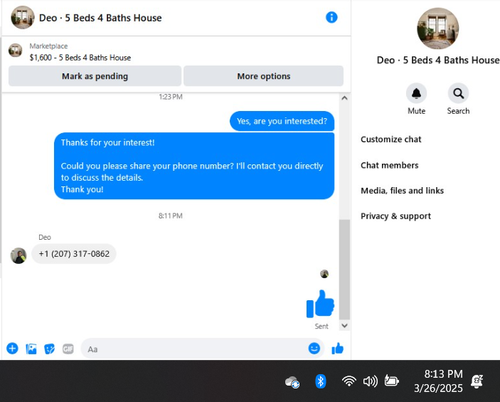Click the 8:11 PM timestamp
This screenshot has height=402, width=500.
[170, 216]
